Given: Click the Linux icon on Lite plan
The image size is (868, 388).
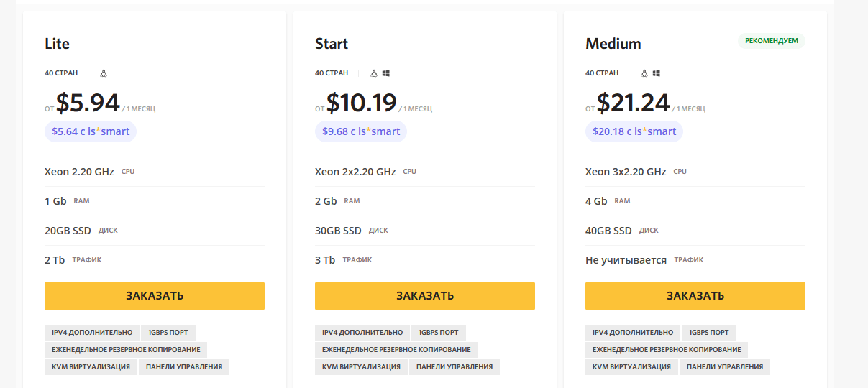Looking at the screenshot, I should click(104, 73).
